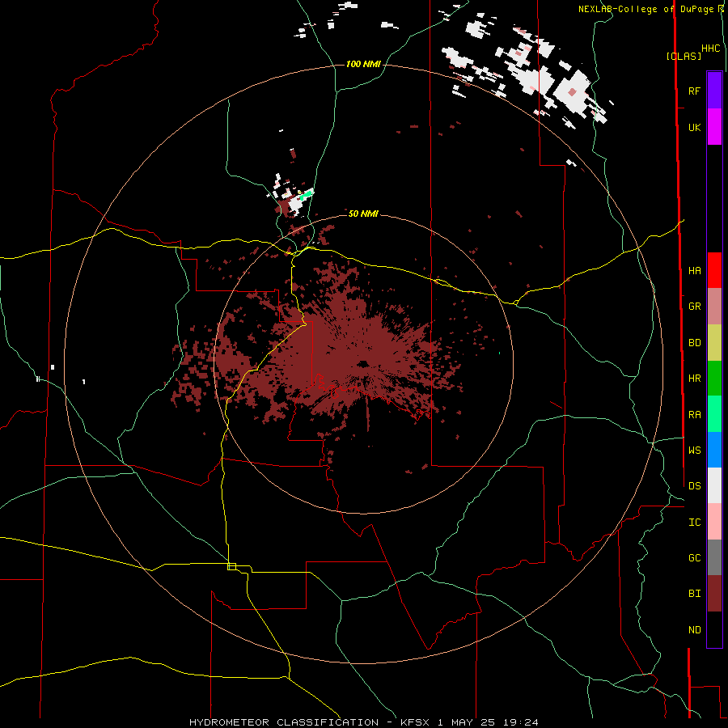
Task: Click the WS legend label
Action: click(694, 451)
